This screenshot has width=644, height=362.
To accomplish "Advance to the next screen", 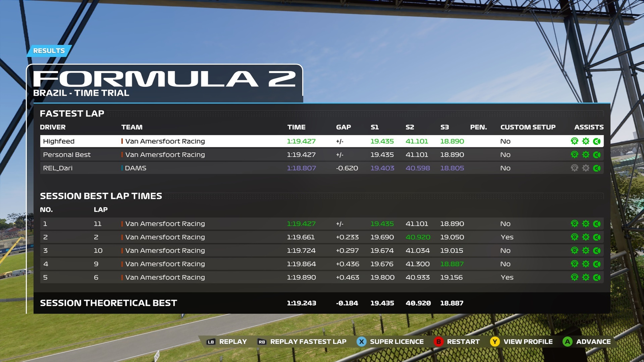I will point(587,341).
